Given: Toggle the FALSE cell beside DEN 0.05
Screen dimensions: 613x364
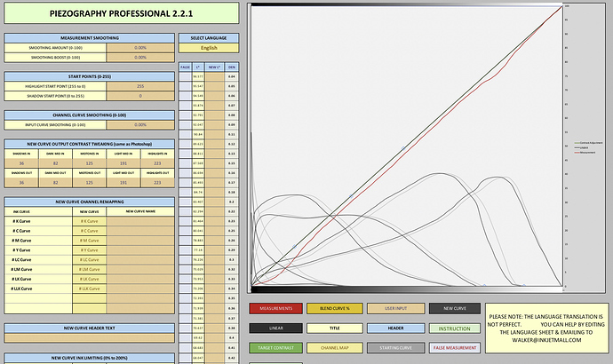Looking at the screenshot, I should [x=186, y=86].
